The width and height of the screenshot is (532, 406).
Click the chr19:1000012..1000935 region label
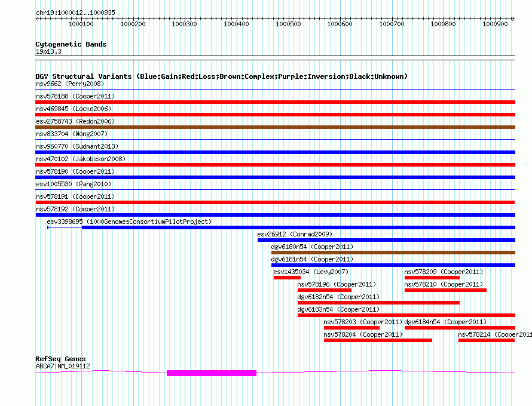pos(75,13)
